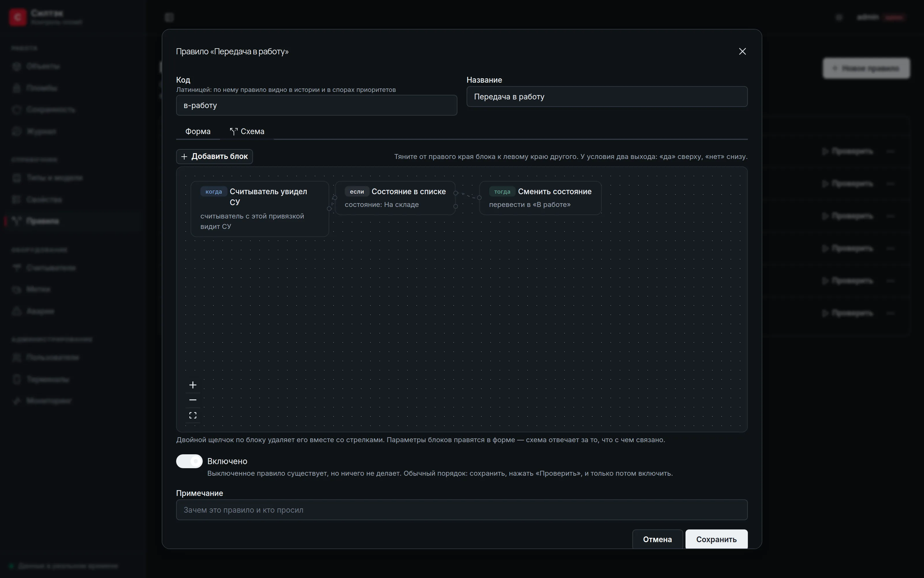Image resolution: width=924 pixels, height=578 pixels.
Task: Click the lower «нет» output handle of the condition
Action: click(x=456, y=206)
